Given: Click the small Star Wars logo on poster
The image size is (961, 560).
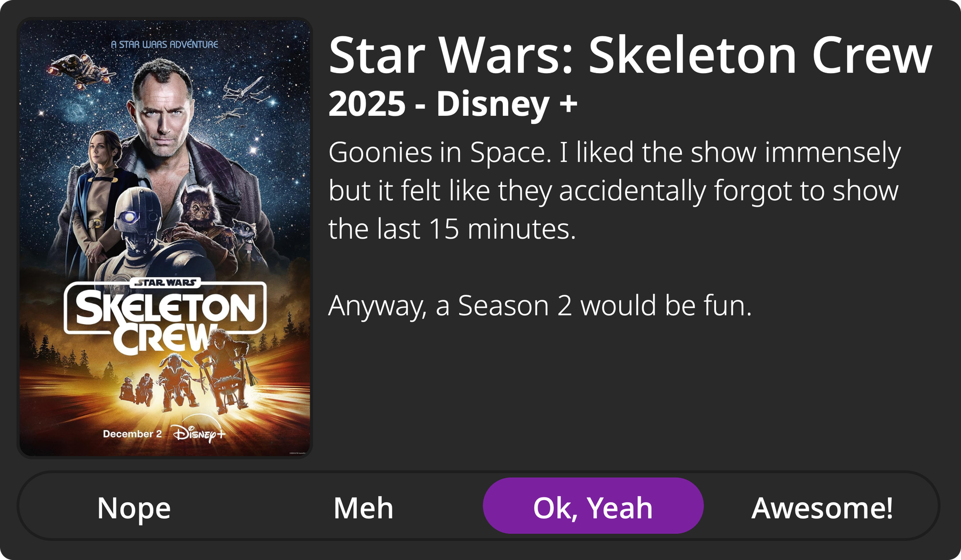Looking at the screenshot, I should 166,282.
